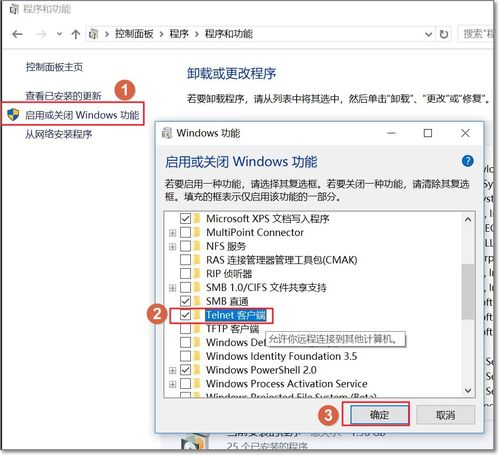
Task: Select 程序 in the breadcrumb path
Action: pos(179,34)
